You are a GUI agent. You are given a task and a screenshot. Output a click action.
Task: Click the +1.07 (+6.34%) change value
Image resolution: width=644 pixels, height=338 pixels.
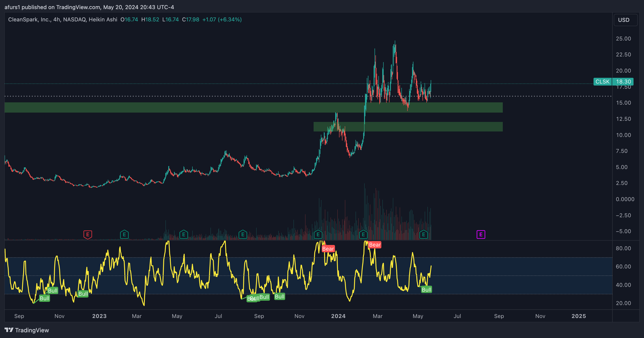click(x=222, y=20)
